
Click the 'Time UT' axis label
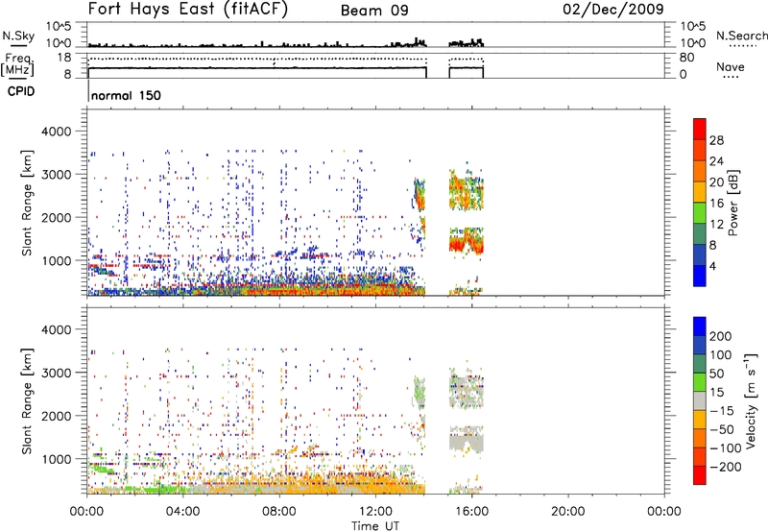point(375,526)
